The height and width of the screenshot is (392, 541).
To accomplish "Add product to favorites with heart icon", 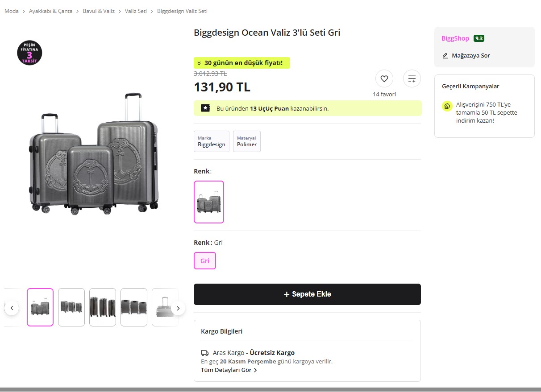I will [x=384, y=79].
